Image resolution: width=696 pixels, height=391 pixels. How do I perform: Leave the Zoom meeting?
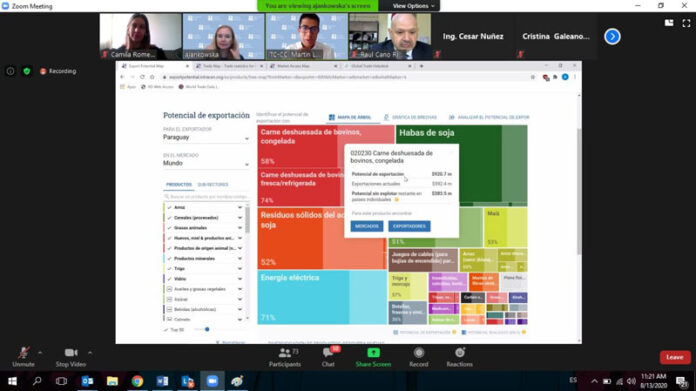point(675,357)
